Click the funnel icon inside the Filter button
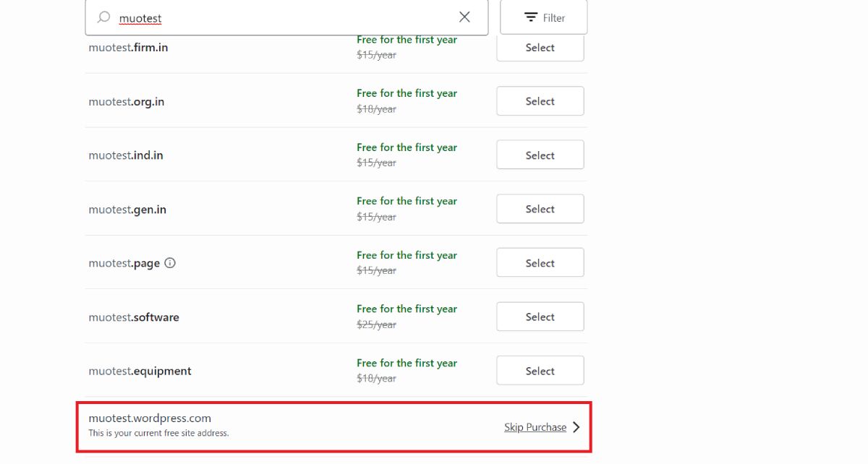 (531, 16)
